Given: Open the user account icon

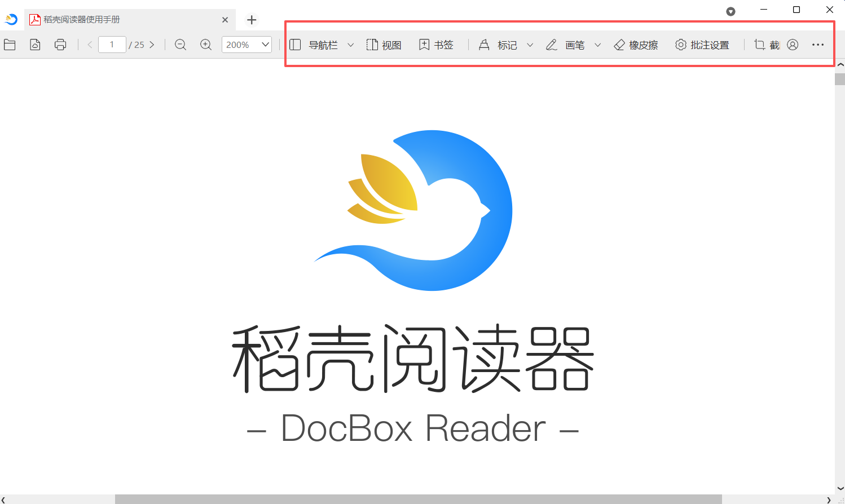Looking at the screenshot, I should [x=793, y=45].
